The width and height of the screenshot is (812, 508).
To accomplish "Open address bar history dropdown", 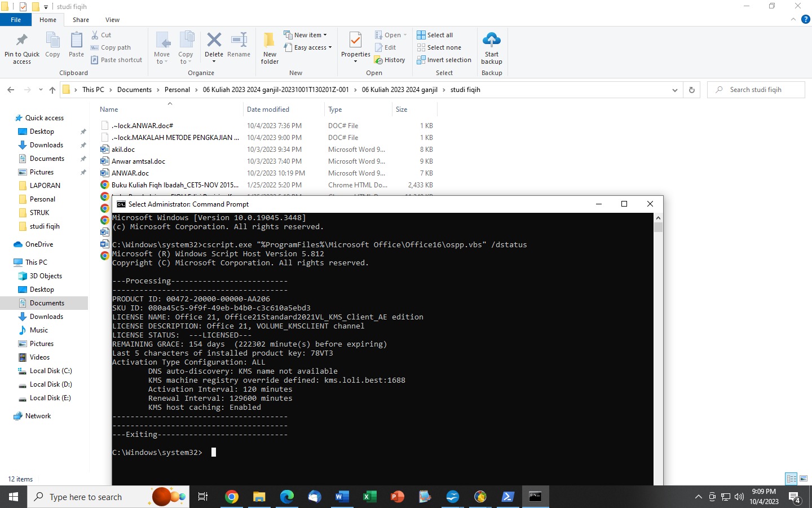I will [675, 90].
